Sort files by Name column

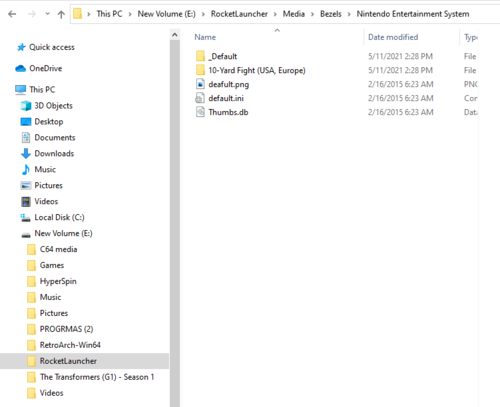pos(205,37)
